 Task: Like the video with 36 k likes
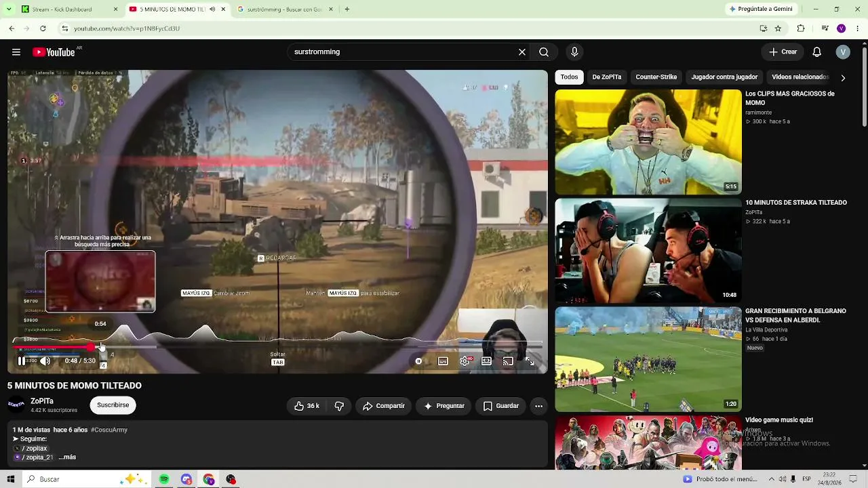pyautogui.click(x=307, y=406)
